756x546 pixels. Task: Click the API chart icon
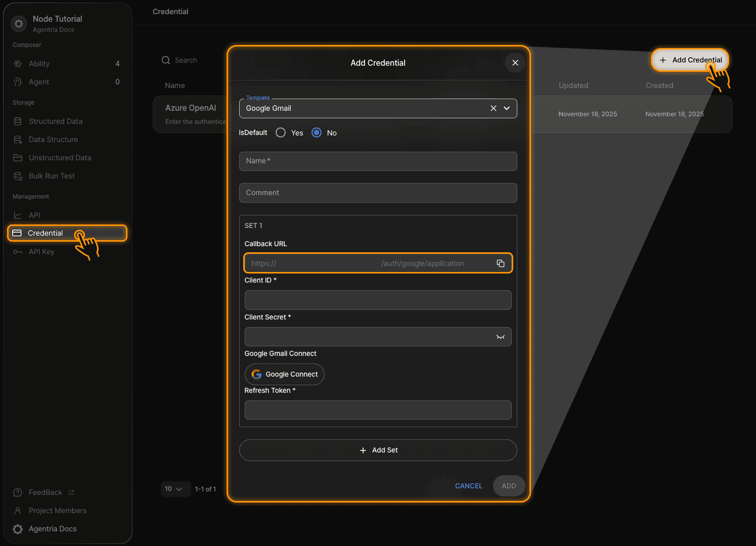pos(18,215)
